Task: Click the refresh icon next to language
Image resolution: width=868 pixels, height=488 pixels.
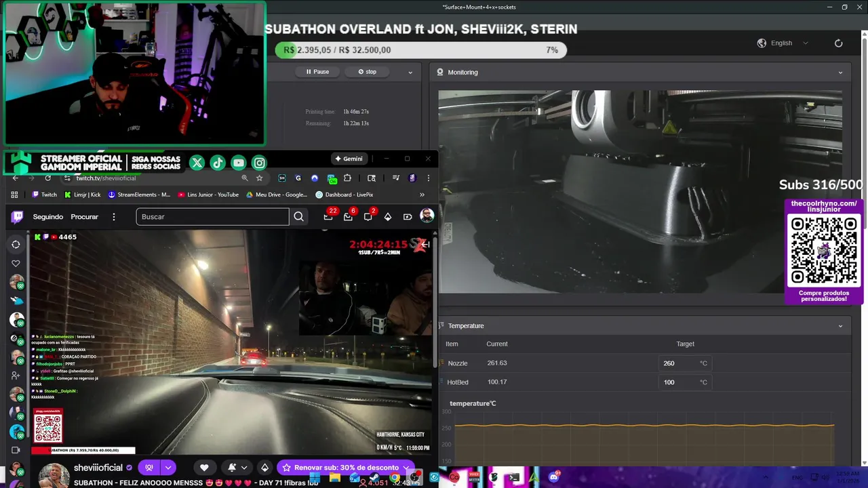Action: tap(838, 43)
